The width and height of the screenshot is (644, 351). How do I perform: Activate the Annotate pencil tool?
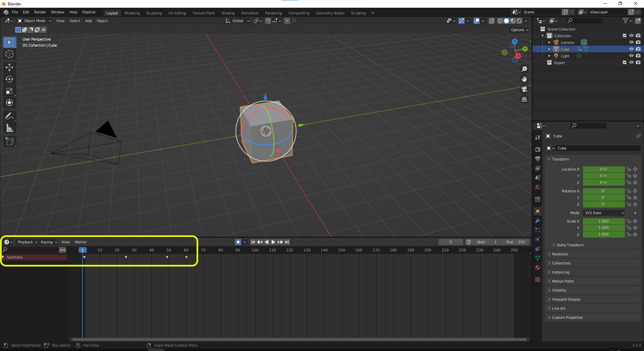pos(9,116)
